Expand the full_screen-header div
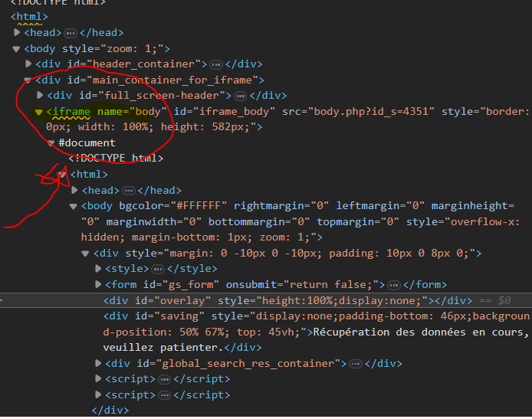 pyautogui.click(x=40, y=95)
